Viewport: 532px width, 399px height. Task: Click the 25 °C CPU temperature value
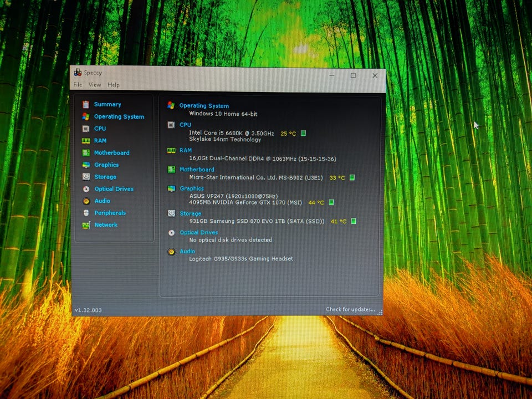pyautogui.click(x=288, y=134)
